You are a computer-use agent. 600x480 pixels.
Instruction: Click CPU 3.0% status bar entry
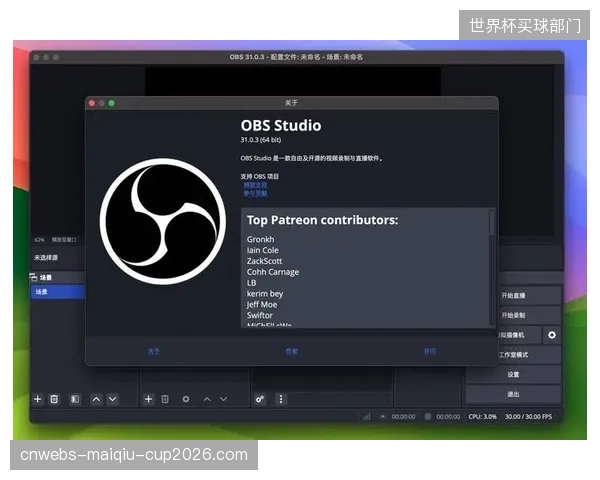click(x=483, y=416)
